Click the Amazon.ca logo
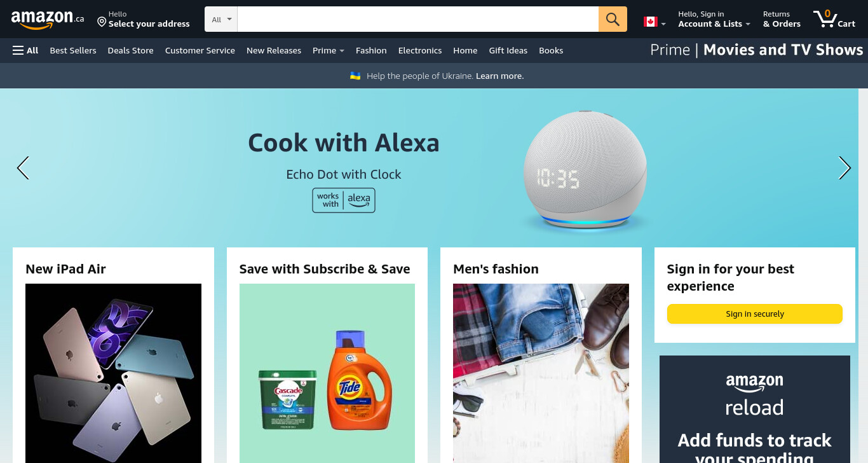Viewport: 868px width, 463px height. pos(47,20)
